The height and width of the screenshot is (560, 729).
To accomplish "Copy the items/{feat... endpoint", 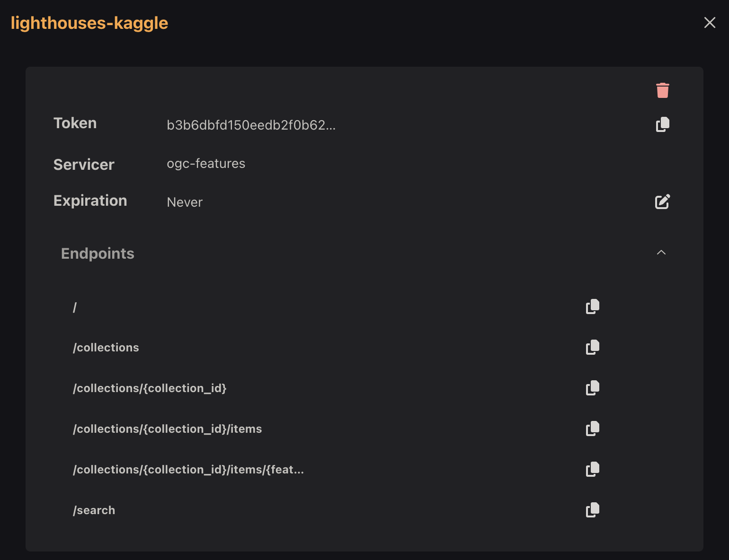I will (x=593, y=469).
